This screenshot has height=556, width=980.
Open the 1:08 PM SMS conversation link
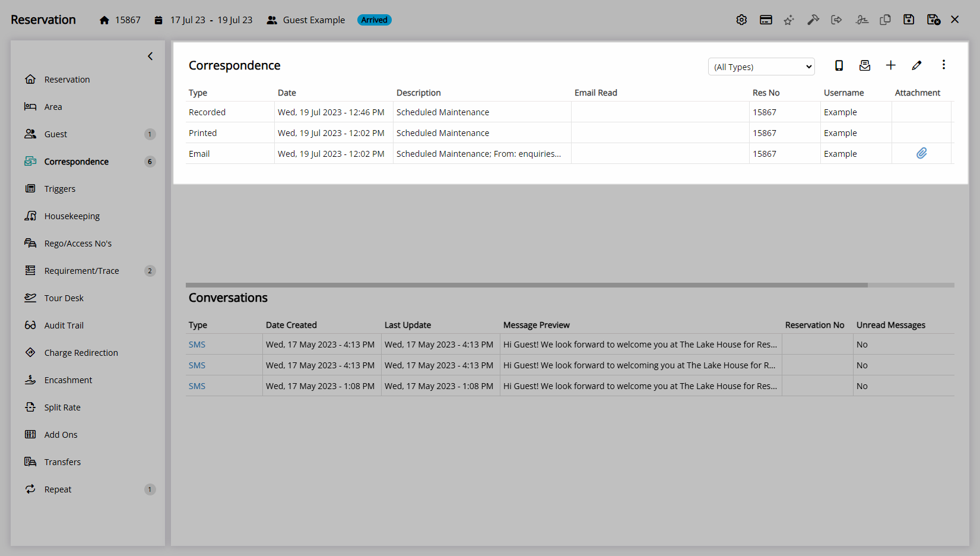pos(197,386)
